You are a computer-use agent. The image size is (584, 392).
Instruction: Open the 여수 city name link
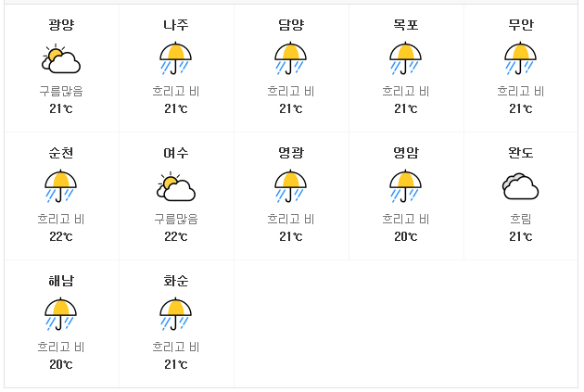176,153
